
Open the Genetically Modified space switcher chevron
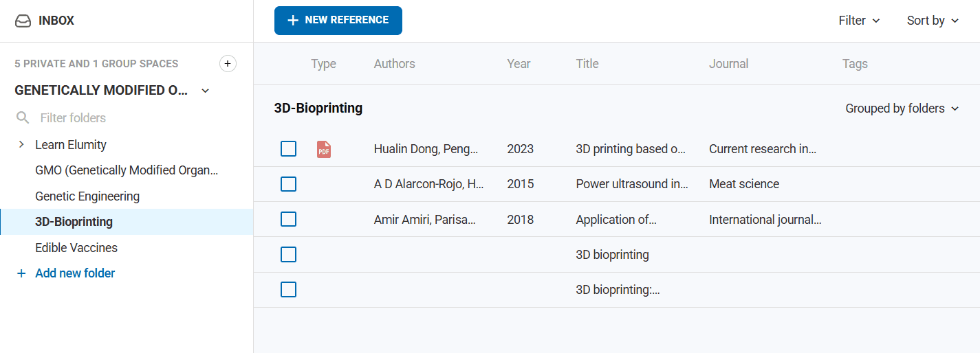point(205,91)
